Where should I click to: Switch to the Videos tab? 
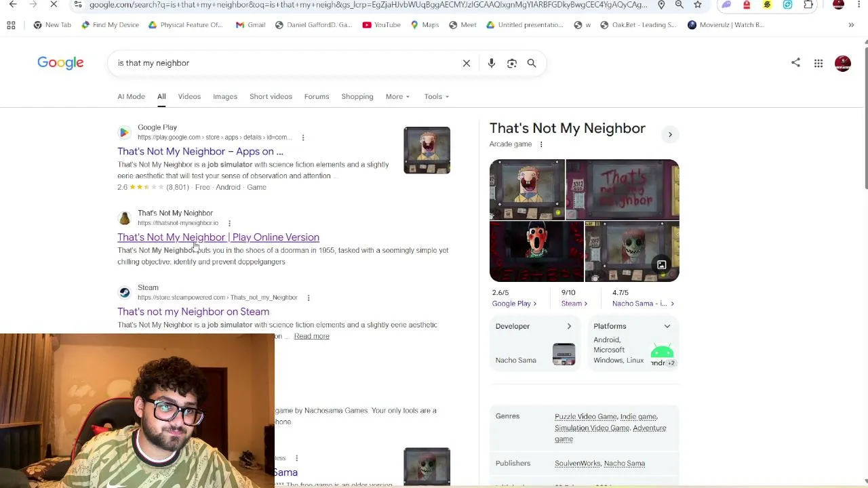coord(189,96)
